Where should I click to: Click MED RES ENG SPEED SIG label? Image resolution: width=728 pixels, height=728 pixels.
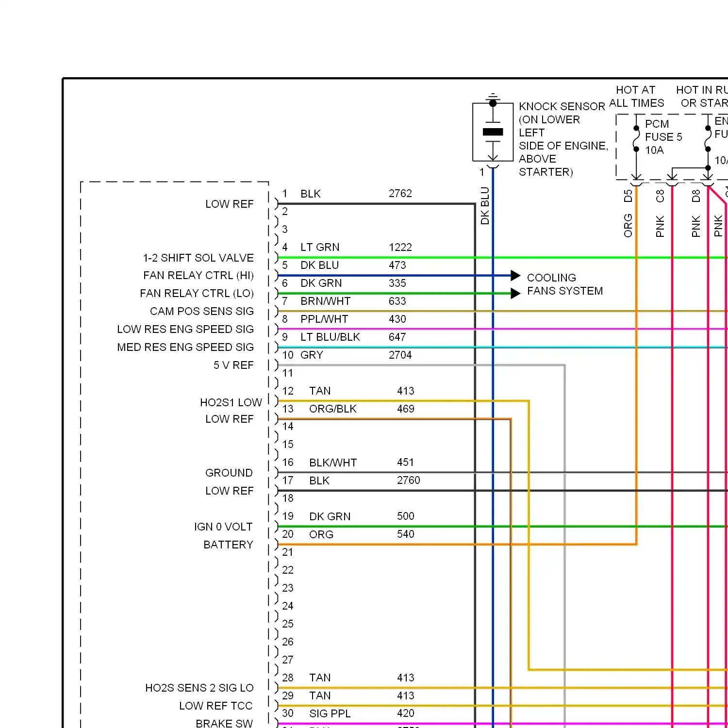click(x=185, y=347)
